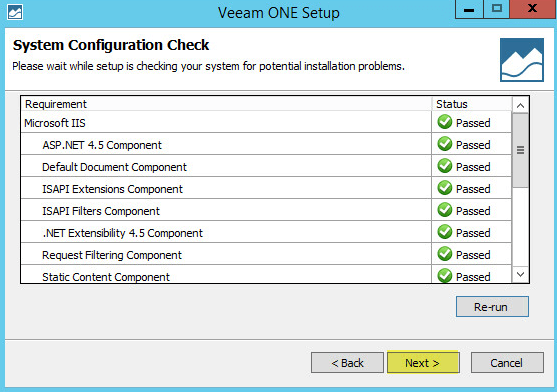Click the green check beside Default Document Component
This screenshot has width=557, height=392.
(x=445, y=166)
